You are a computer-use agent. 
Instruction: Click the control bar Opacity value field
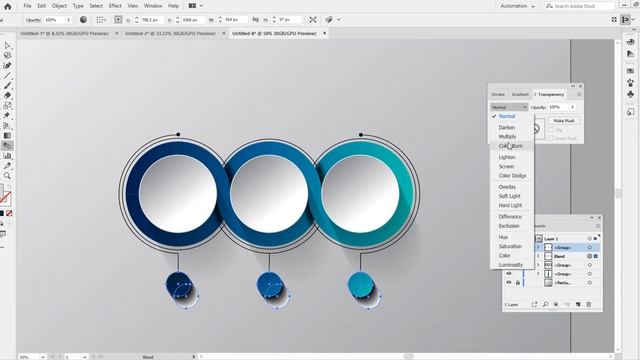(55, 20)
